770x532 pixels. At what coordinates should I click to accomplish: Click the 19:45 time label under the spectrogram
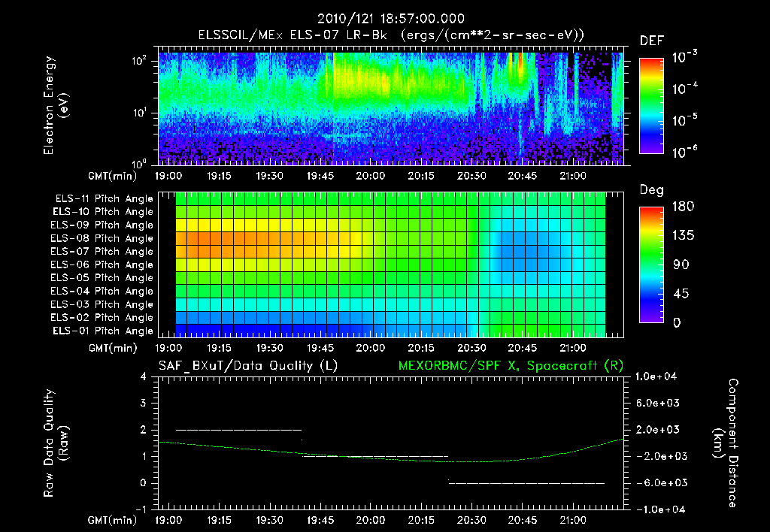(x=320, y=176)
